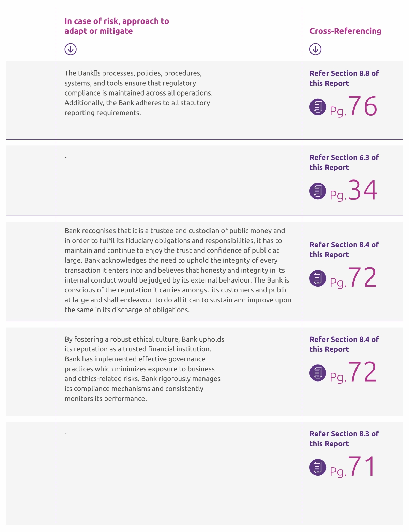Go to page number 71

(361, 467)
